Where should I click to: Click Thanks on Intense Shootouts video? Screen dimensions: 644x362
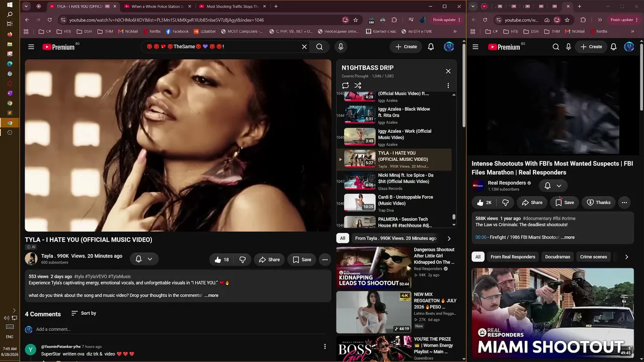(x=598, y=203)
